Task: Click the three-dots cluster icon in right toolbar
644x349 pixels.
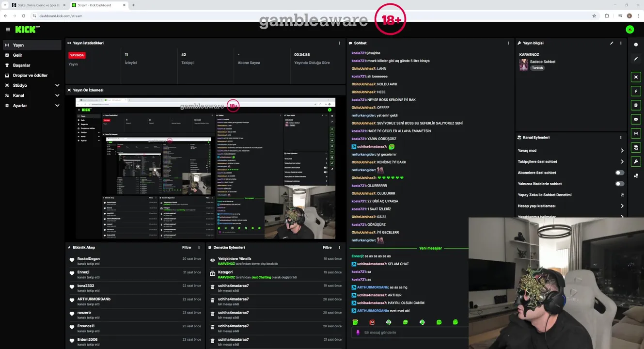Action: pos(636,176)
